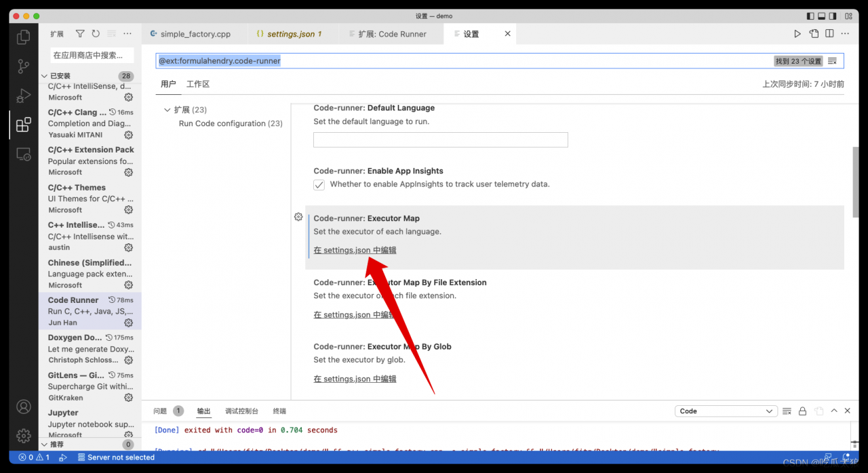The image size is (868, 473).
Task: Select the Extensions icon in the activity bar
Action: pyautogui.click(x=24, y=125)
